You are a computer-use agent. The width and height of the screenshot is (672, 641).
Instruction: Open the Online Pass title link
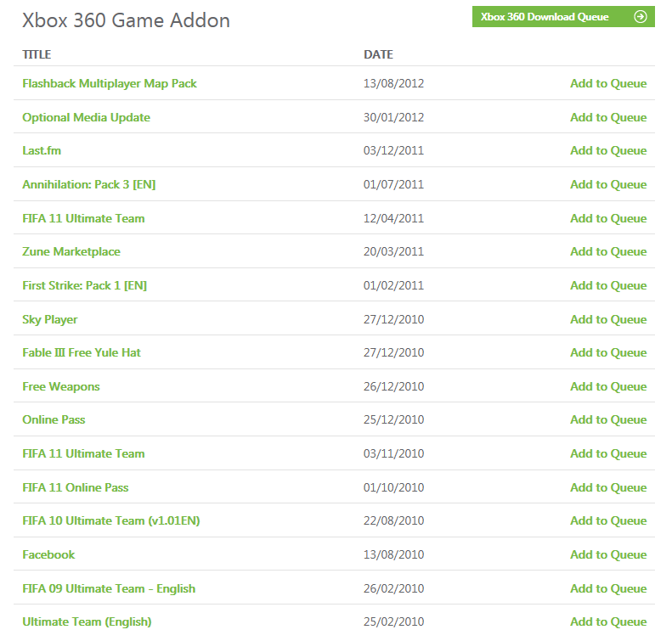[54, 419]
